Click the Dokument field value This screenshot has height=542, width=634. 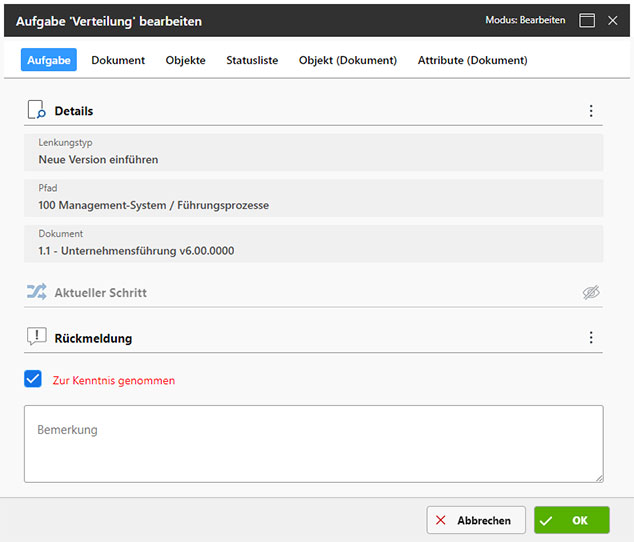[136, 251]
